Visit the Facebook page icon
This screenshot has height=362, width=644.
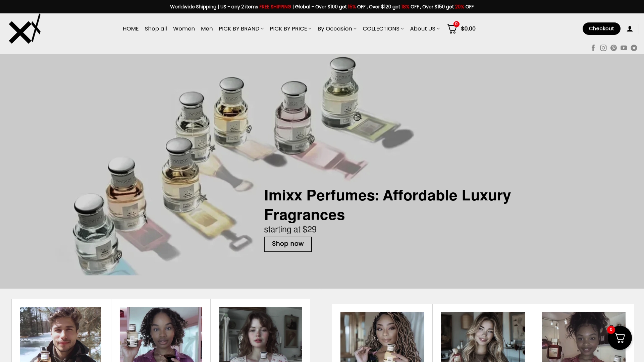593,48
